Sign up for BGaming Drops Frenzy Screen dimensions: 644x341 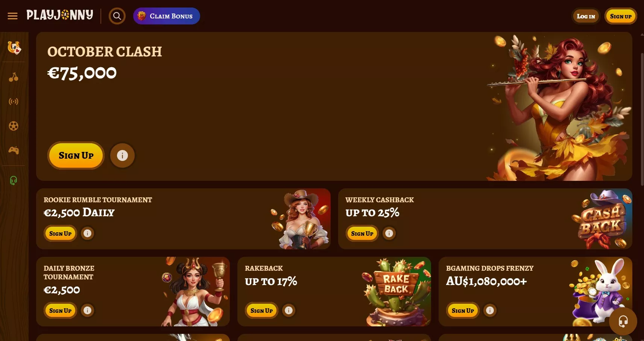point(463,311)
